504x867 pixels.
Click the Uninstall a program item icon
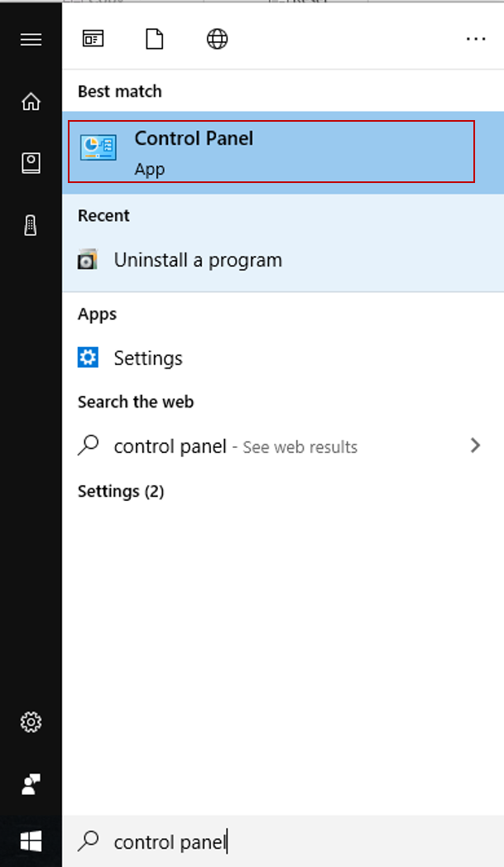(x=89, y=259)
